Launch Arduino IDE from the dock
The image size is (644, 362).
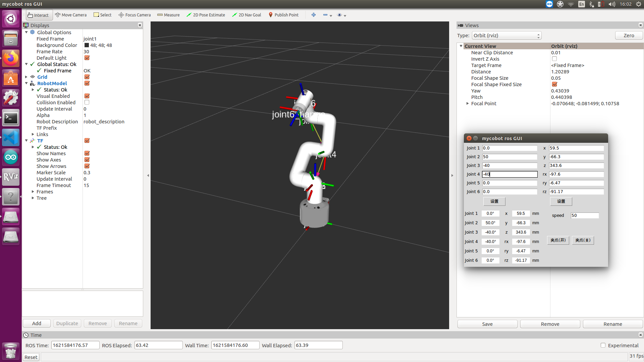[x=11, y=157]
